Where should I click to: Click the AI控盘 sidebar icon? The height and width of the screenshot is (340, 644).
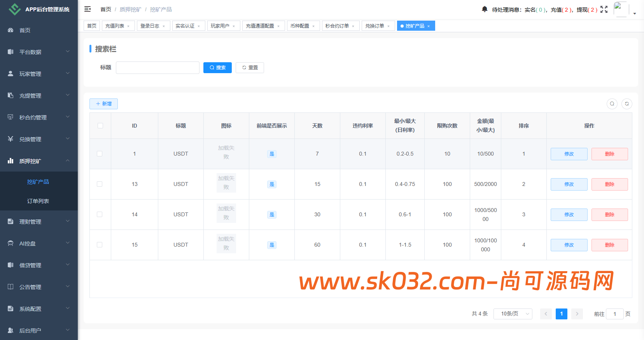click(x=10, y=243)
